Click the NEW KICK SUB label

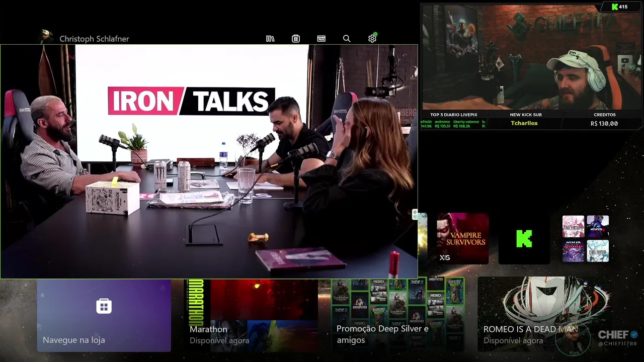coord(525,115)
